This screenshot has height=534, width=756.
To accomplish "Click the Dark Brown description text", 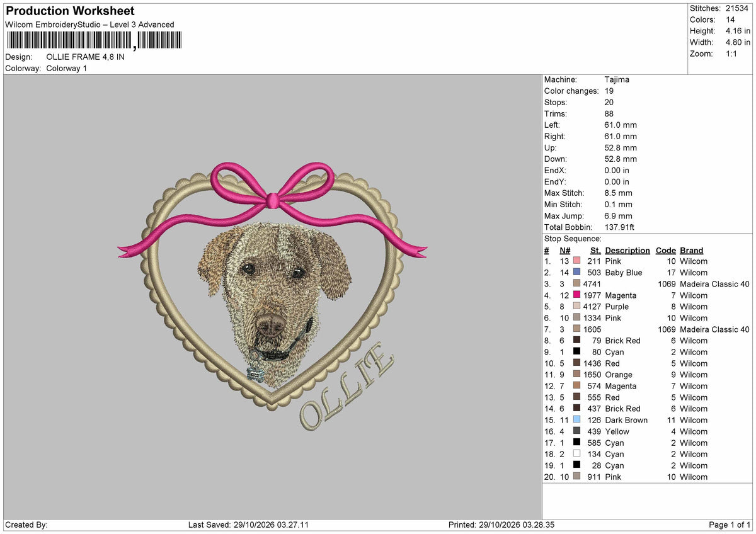I will pyautogui.click(x=626, y=420).
